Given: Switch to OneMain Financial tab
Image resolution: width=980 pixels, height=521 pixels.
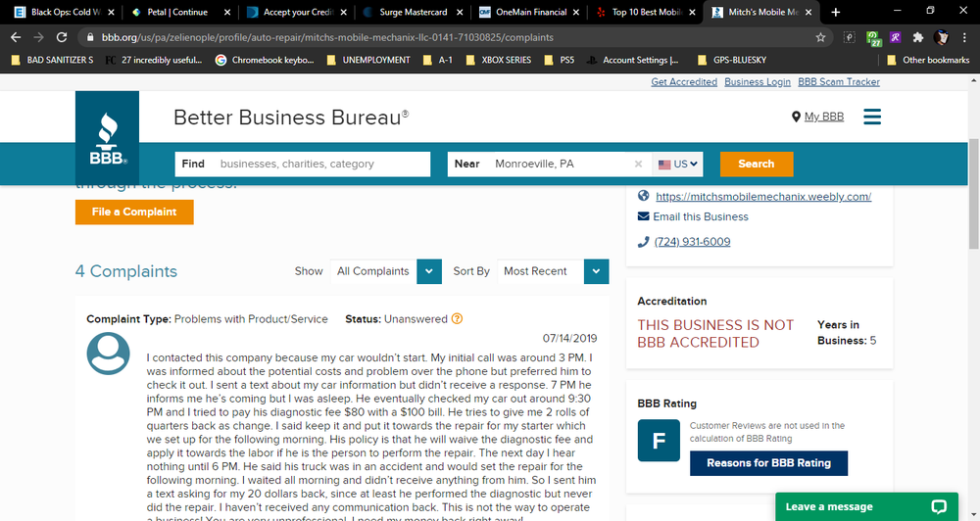Looking at the screenshot, I should (x=528, y=12).
